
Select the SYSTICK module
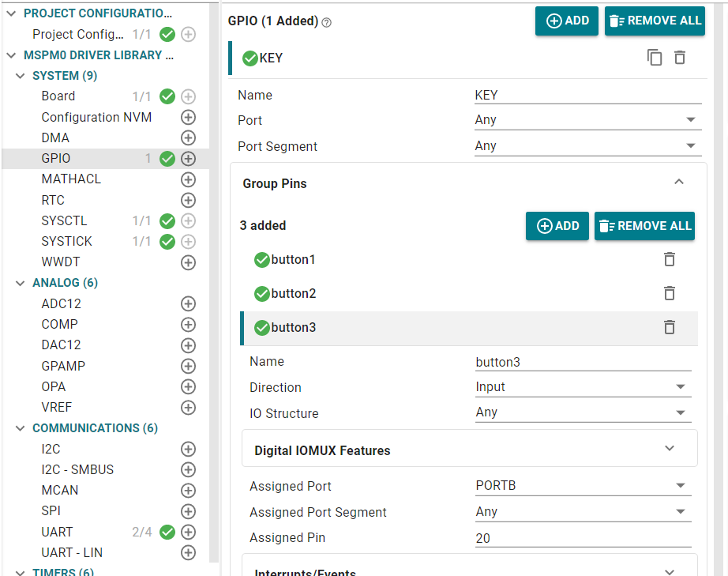pos(67,242)
